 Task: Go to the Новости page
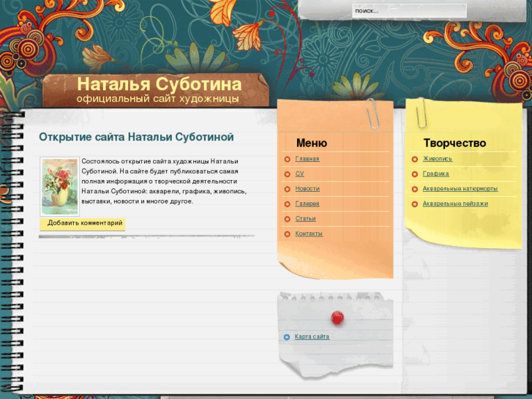[307, 188]
